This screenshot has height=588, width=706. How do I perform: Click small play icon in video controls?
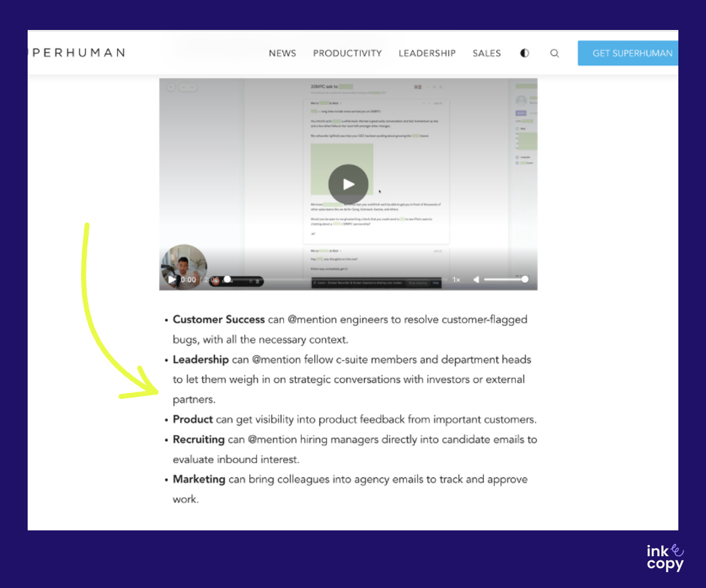click(x=172, y=279)
